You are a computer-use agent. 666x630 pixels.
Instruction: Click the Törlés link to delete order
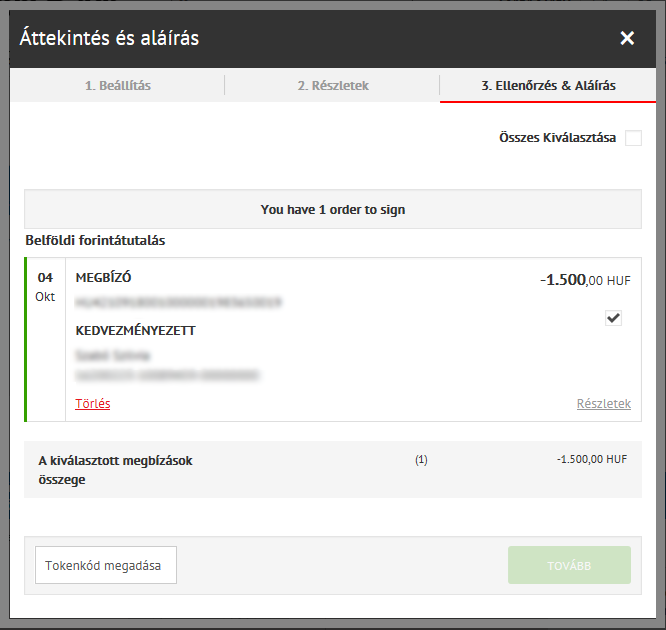(x=93, y=404)
